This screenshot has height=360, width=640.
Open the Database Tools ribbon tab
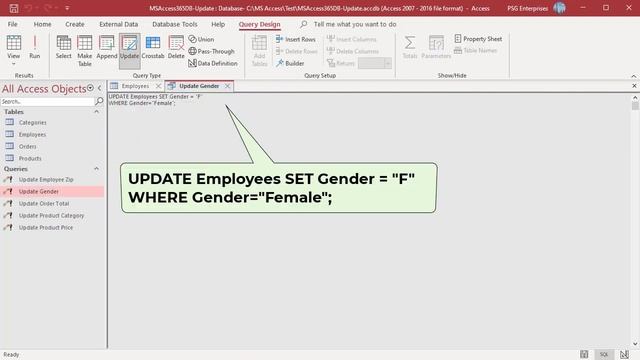[x=175, y=24]
